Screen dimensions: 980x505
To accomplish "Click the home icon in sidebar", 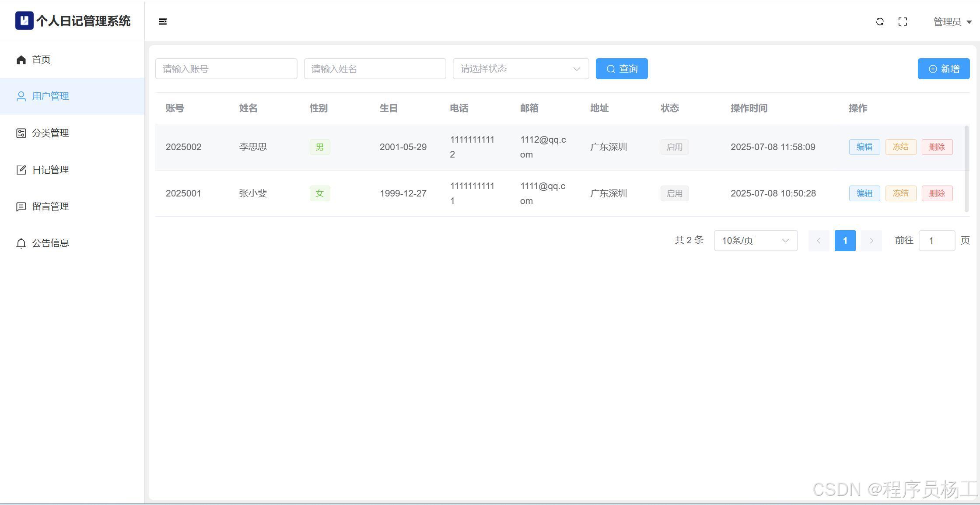I will pos(21,60).
